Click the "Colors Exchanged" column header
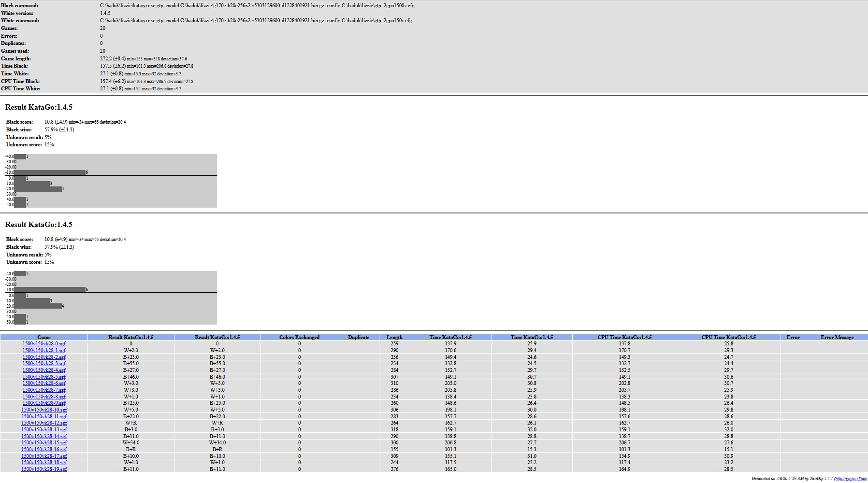Image resolution: width=868 pixels, height=483 pixels. (x=299, y=337)
